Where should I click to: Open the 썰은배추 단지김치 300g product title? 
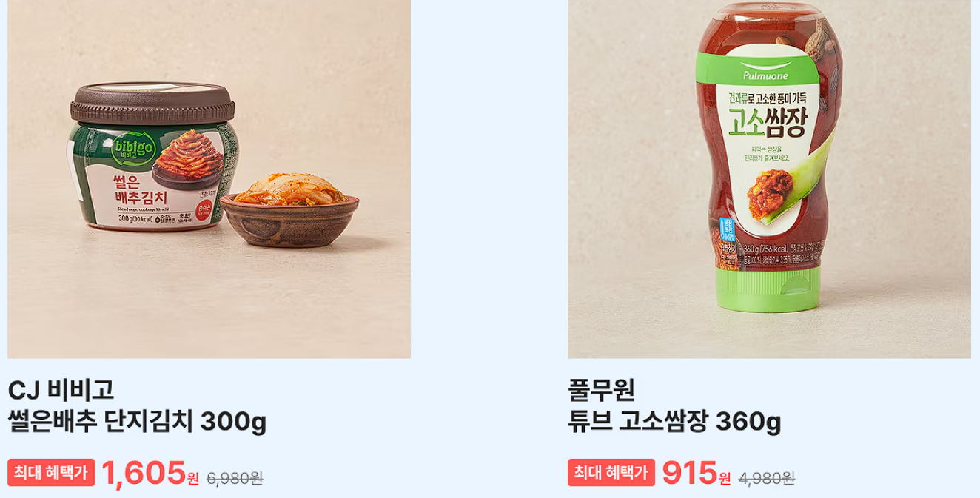tap(137, 423)
